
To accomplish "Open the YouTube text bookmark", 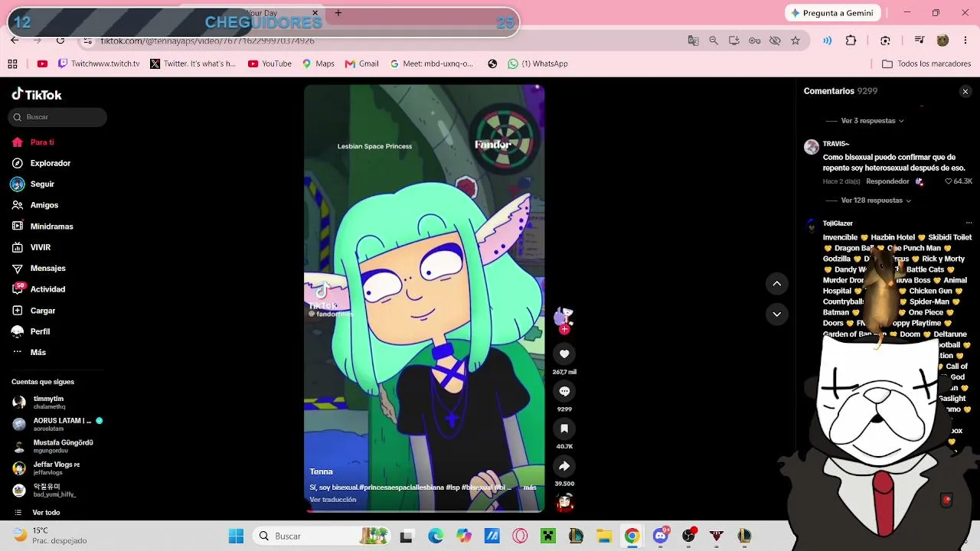I will 269,64.
